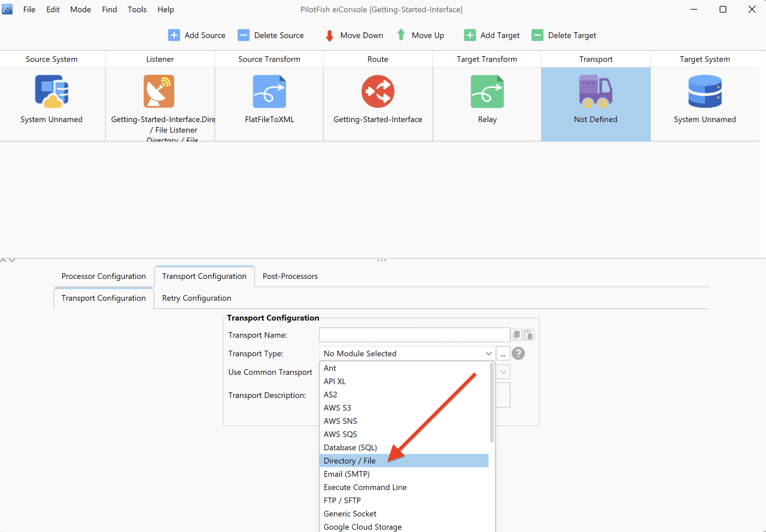This screenshot has height=532, width=766.
Task: Select the Listener satellite dish icon
Action: click(x=159, y=91)
